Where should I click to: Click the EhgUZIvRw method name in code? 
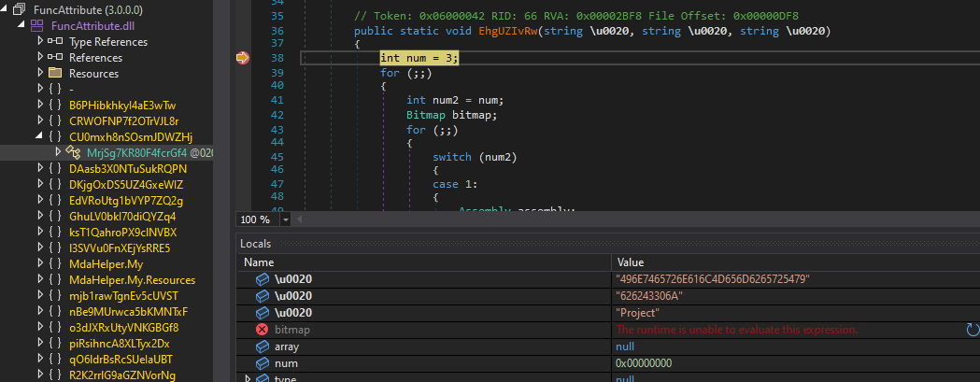pos(508,31)
